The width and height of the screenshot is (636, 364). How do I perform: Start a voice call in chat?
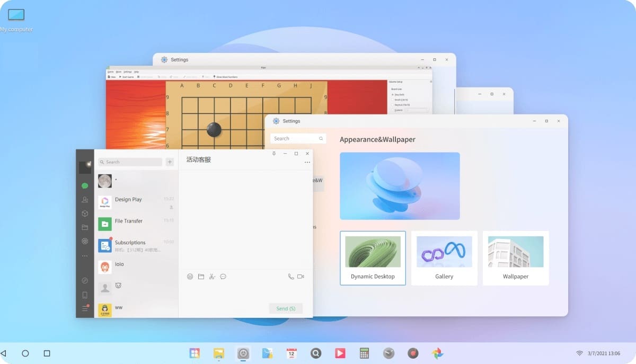click(291, 277)
